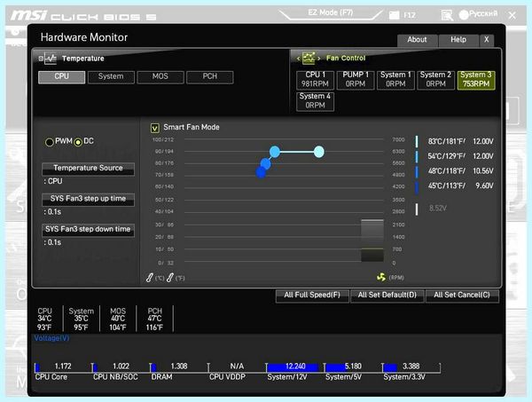The width and height of the screenshot is (532, 402).
Task: Click the 45°C lowest fan curve point
Action: point(261,172)
